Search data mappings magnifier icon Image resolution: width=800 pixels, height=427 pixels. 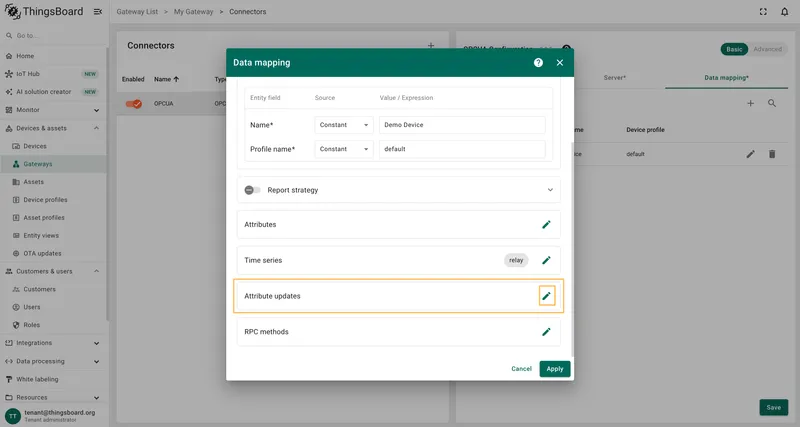point(772,104)
